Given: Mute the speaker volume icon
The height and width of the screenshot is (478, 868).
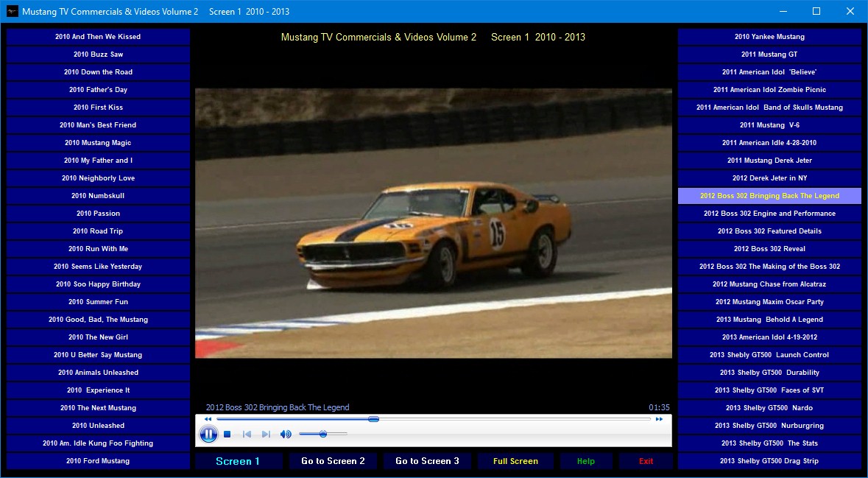Looking at the screenshot, I should tap(286, 435).
